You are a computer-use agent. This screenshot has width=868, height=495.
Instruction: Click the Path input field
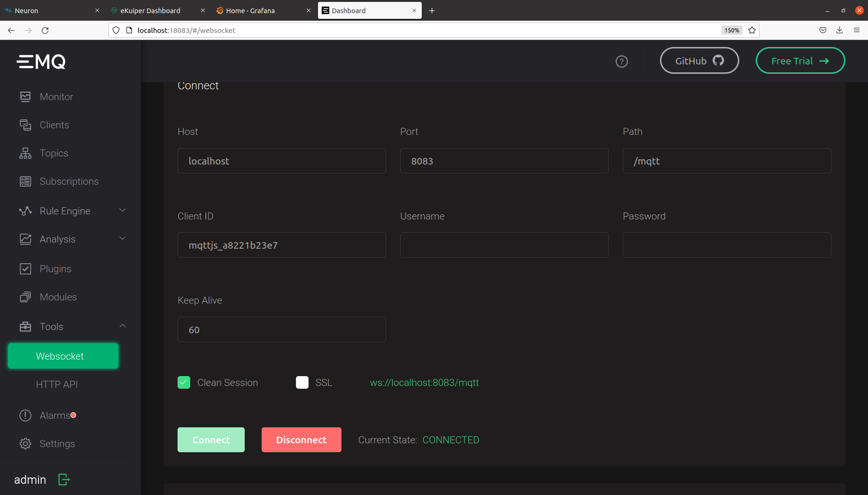pyautogui.click(x=727, y=161)
